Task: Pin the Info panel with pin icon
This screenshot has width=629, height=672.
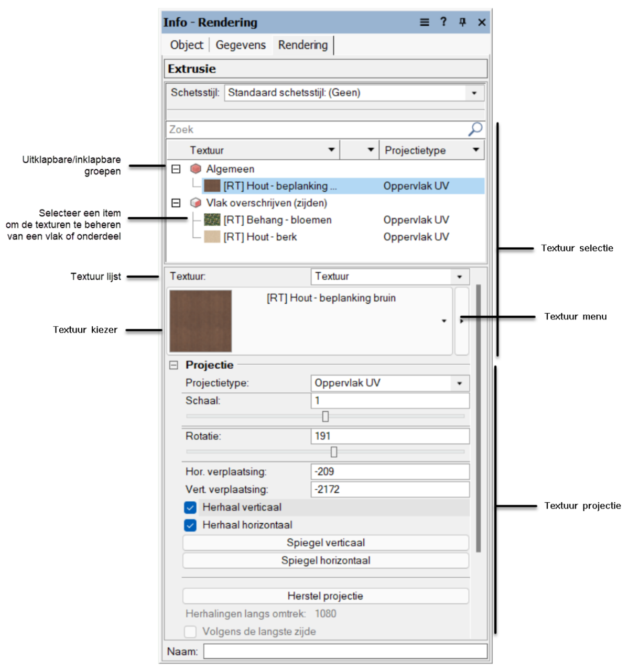Action: pyautogui.click(x=462, y=22)
